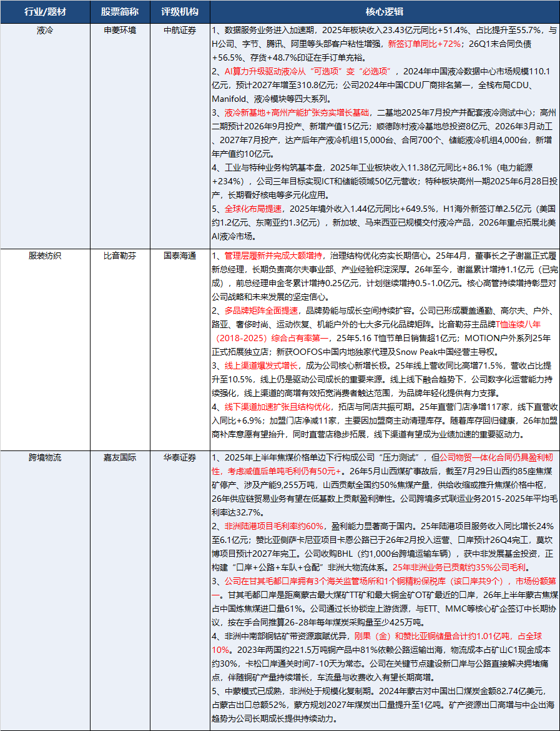
Task: Click red text 新签订单同比+72%
Action: [425, 44]
